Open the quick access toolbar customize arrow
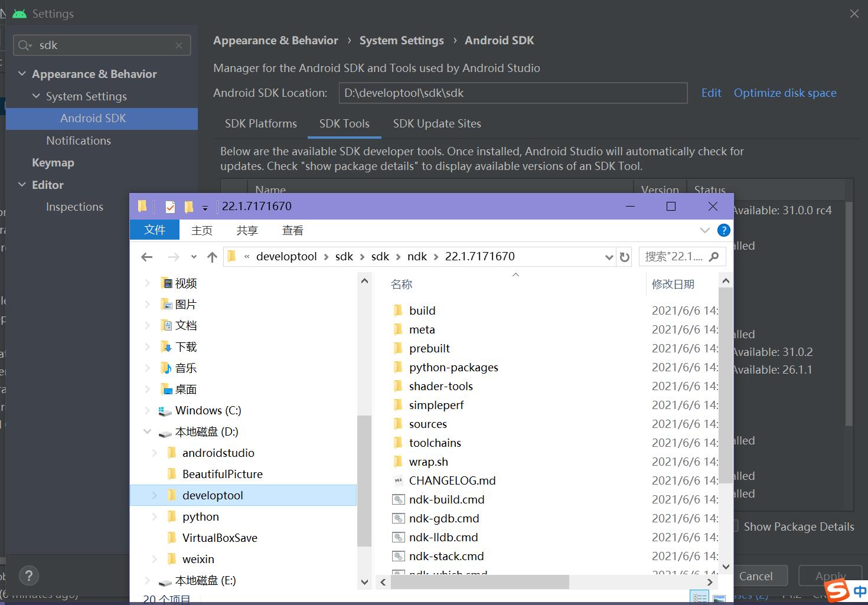The height and width of the screenshot is (605, 868). (205, 208)
